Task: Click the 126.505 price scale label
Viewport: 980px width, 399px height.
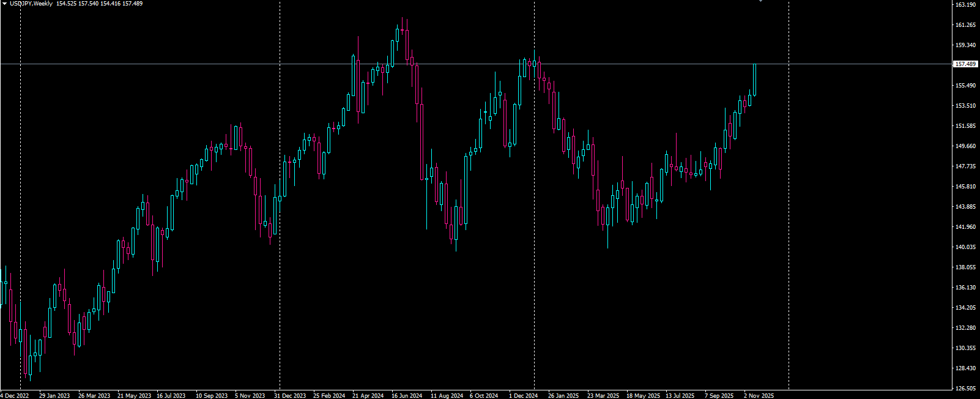Action: click(965, 389)
